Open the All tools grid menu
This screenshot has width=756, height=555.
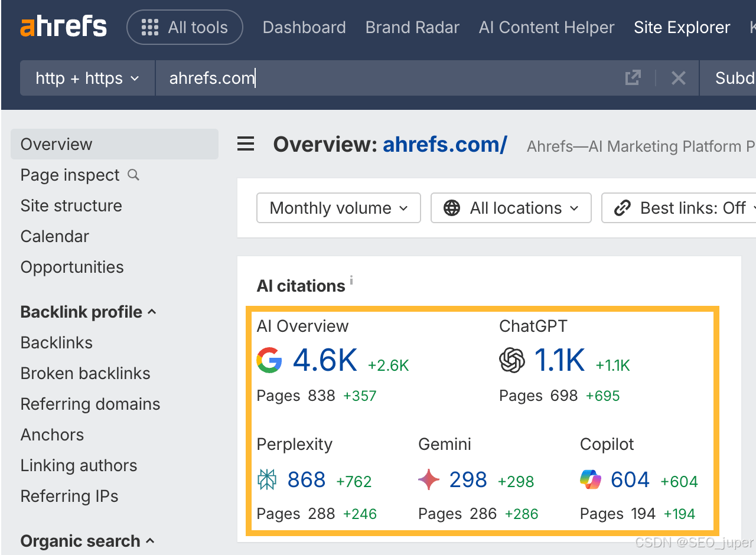point(185,27)
